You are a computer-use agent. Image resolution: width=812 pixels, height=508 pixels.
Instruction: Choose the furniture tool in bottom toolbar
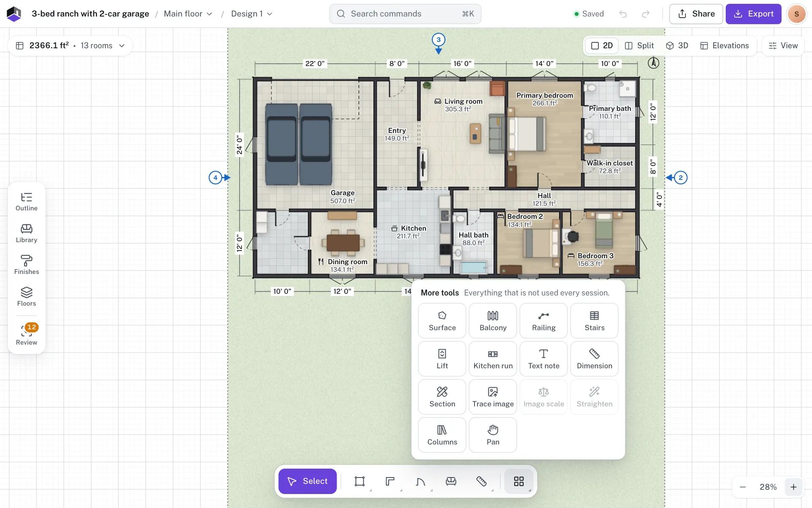451,481
